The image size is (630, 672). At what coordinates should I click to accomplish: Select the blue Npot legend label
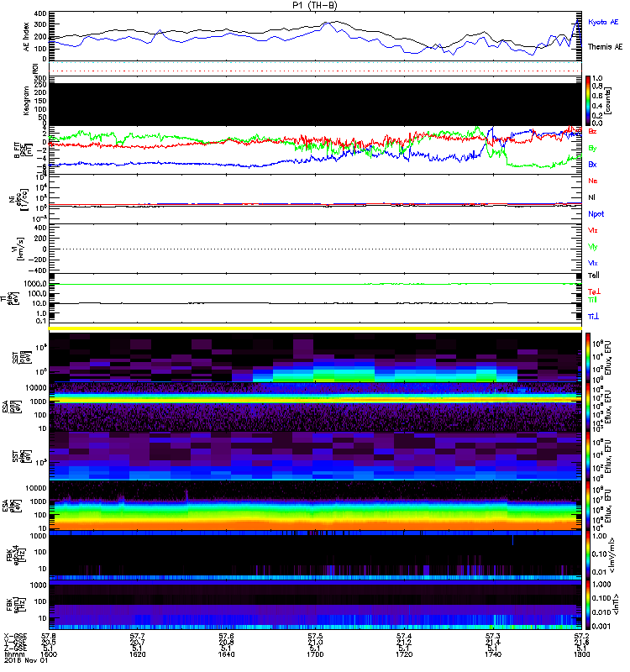(x=596, y=214)
